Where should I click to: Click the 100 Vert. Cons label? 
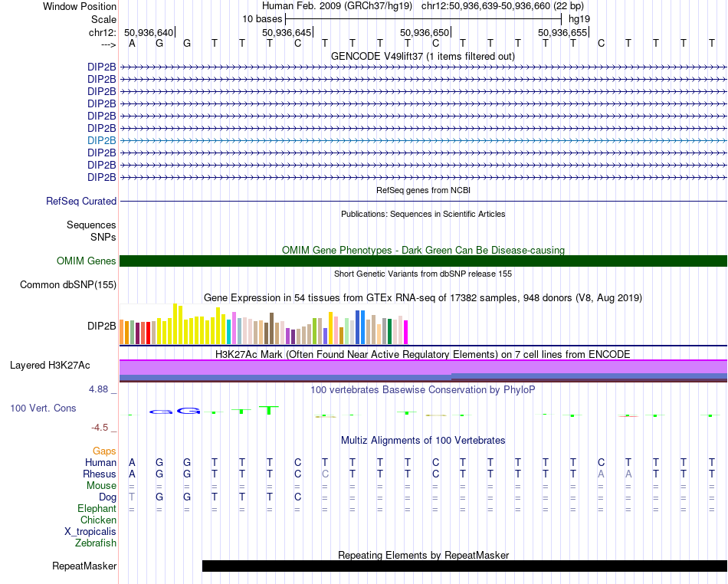click(x=43, y=408)
